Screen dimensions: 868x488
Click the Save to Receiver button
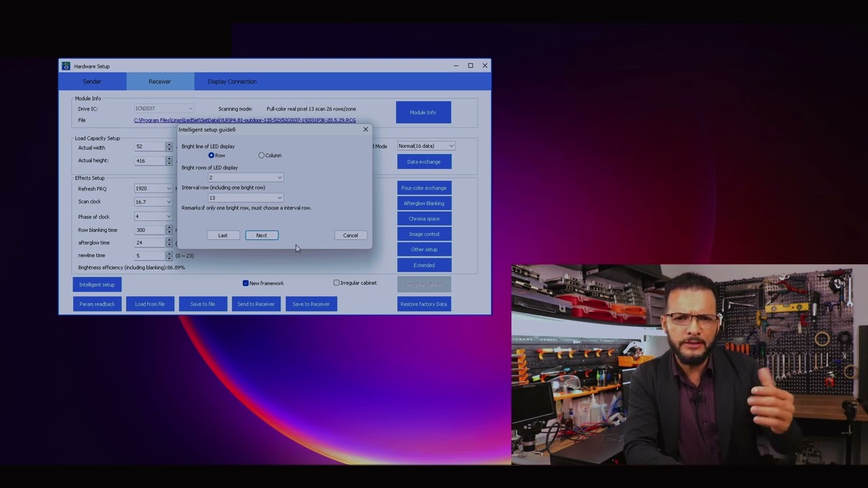[x=311, y=304]
